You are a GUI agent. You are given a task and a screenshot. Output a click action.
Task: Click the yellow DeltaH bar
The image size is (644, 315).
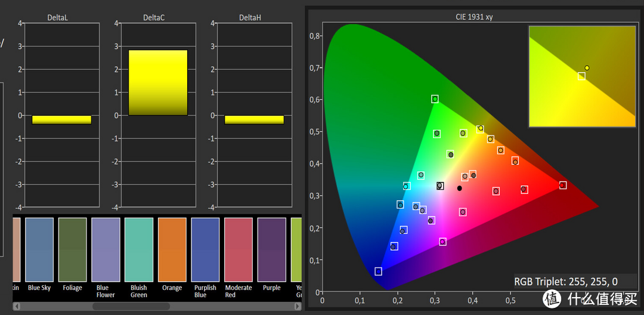[x=254, y=120]
